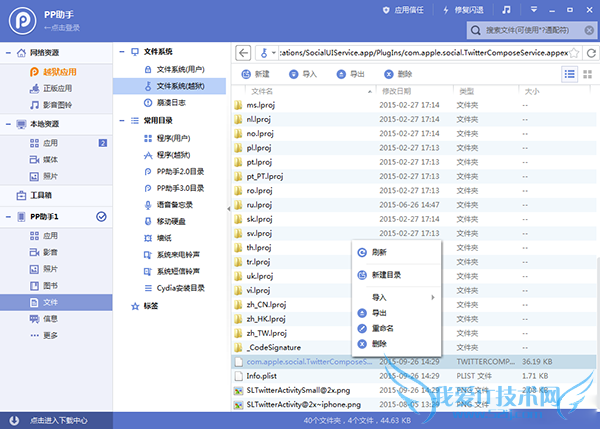The width and height of the screenshot is (600, 429).
Task: Select 文件 under PP助手1 device
Action: [x=56, y=302]
